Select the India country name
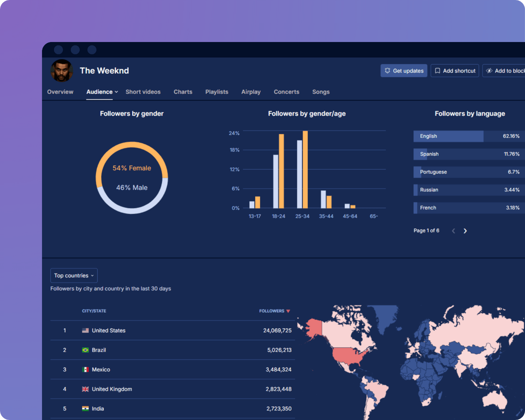This screenshot has width=525, height=420. pyautogui.click(x=98, y=408)
